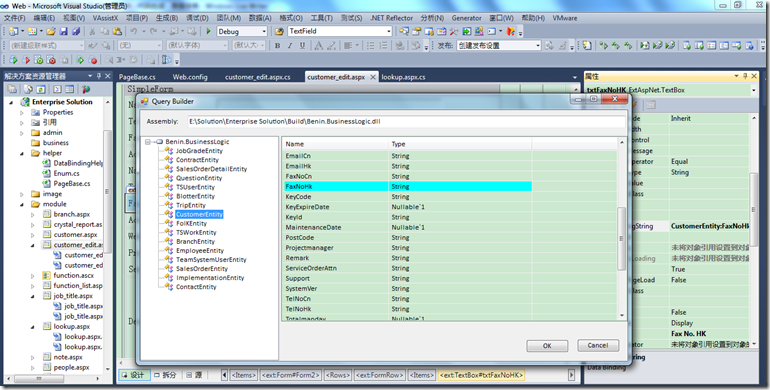Image resolution: width=770 pixels, height=390 pixels.
Task: Collapse the Benin.BusinessLogic tree node
Action: coord(148,142)
